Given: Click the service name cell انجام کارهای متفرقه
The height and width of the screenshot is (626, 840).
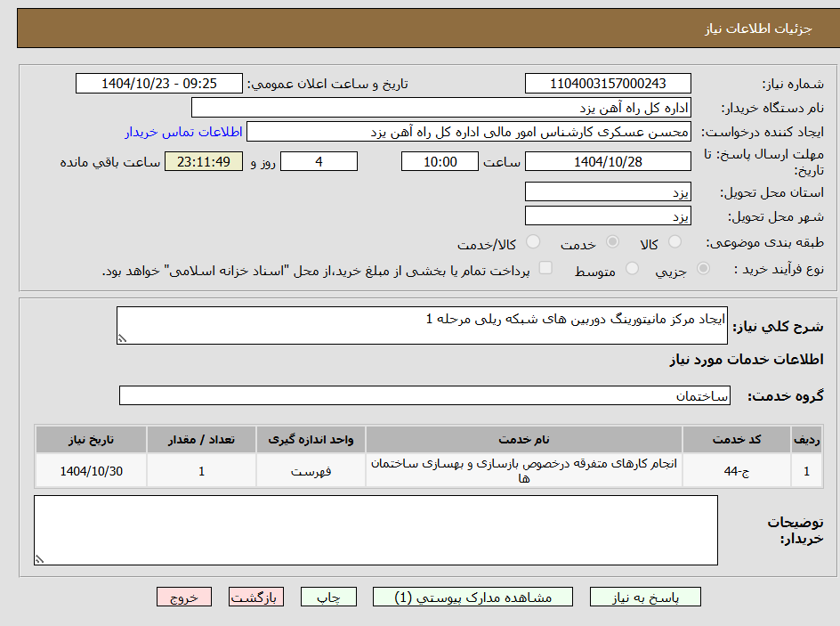Looking at the screenshot, I should click(x=524, y=470).
